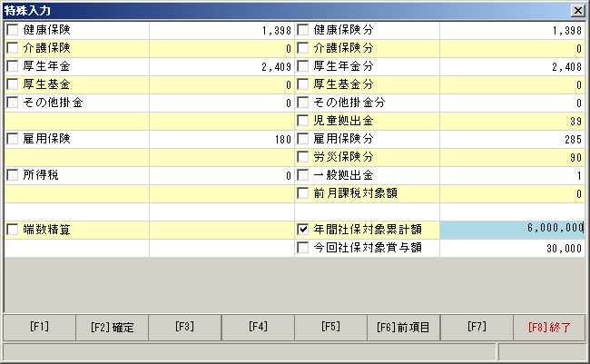This screenshot has height=364, width=590.
Task: Click the 前月課税対象額 value cell
Action: 512,194
